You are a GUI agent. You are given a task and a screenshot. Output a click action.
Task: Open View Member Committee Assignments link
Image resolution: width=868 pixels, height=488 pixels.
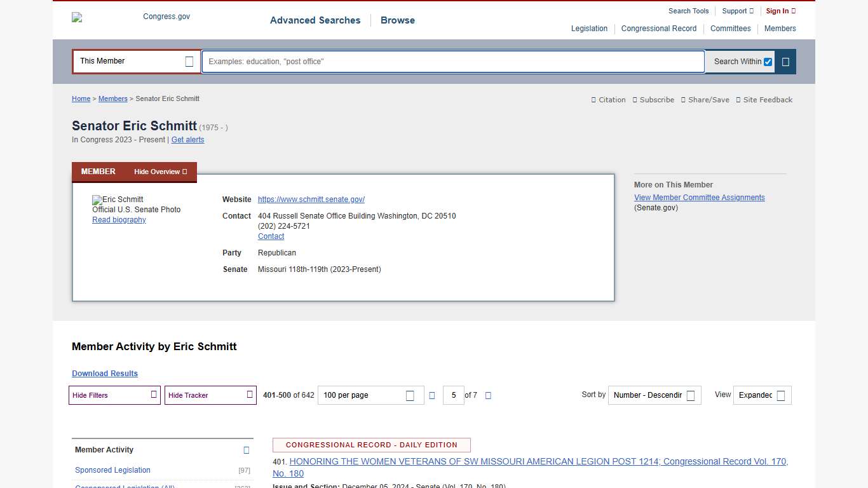[x=699, y=198]
